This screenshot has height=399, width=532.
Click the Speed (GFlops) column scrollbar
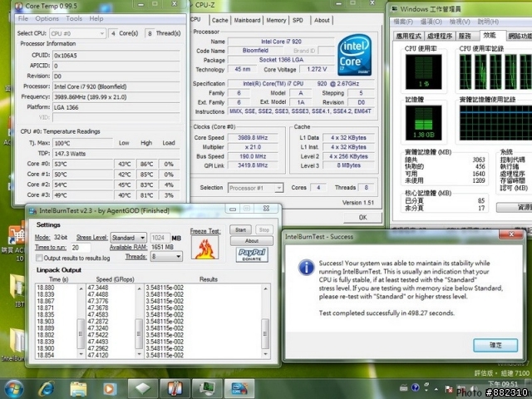pyautogui.click(x=139, y=322)
